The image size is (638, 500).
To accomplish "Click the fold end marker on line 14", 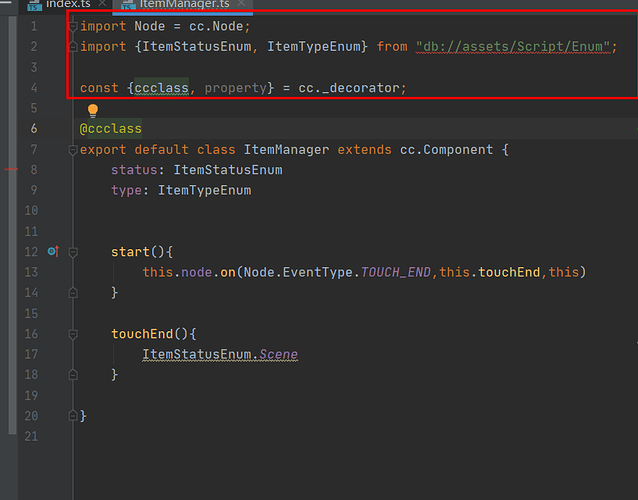I will 73,293.
